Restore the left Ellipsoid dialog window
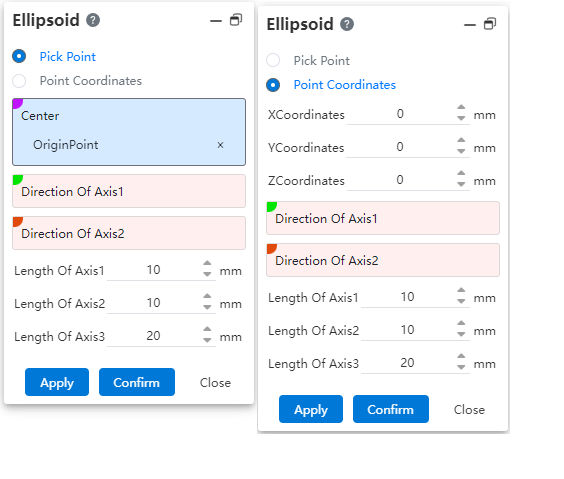This screenshot has width=564, height=479. [x=236, y=20]
